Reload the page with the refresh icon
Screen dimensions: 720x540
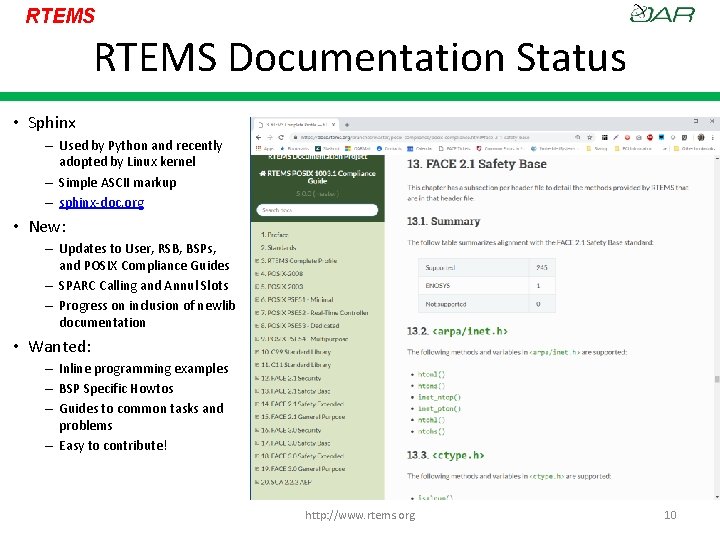tap(281, 137)
